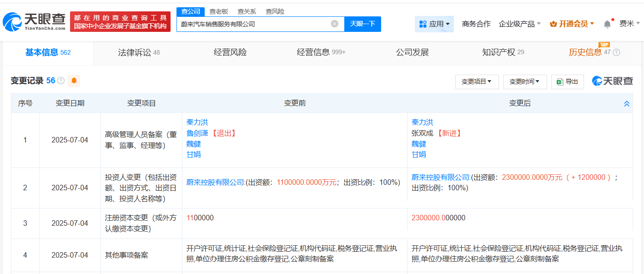Collapse table using double chevron icon
Image resolution: width=644 pixels, height=274 pixels.
(626, 104)
